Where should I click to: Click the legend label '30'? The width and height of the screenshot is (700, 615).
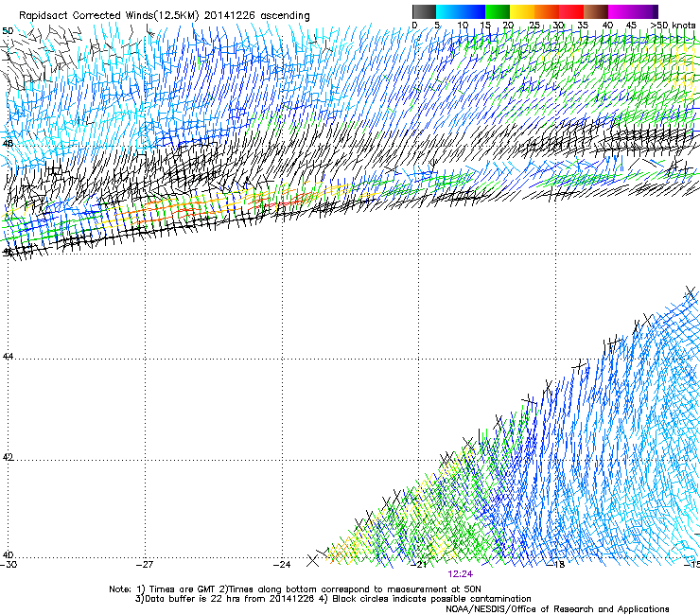558,26
